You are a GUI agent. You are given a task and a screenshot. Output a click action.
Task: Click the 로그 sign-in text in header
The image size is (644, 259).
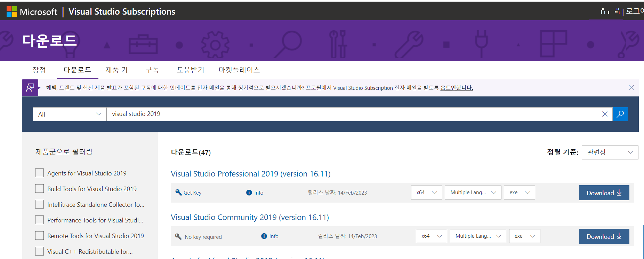click(x=635, y=11)
